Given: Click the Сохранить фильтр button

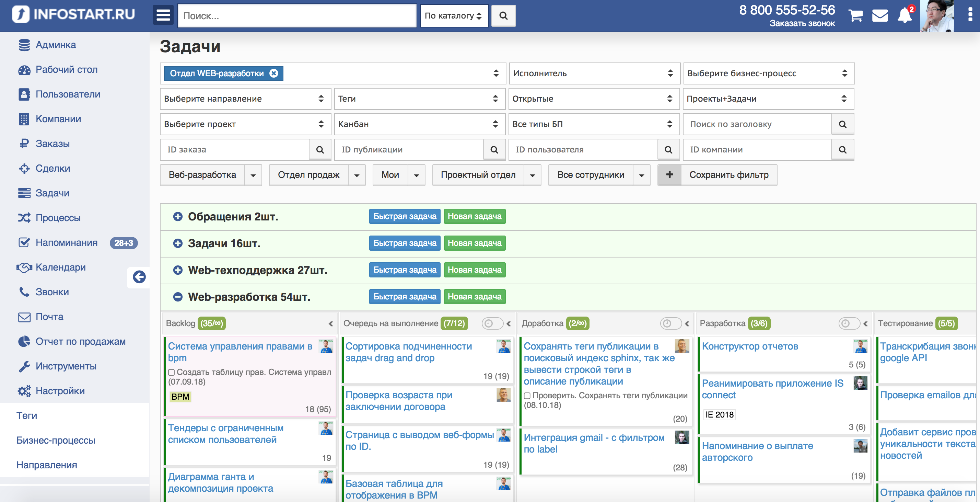Looking at the screenshot, I should (x=729, y=175).
